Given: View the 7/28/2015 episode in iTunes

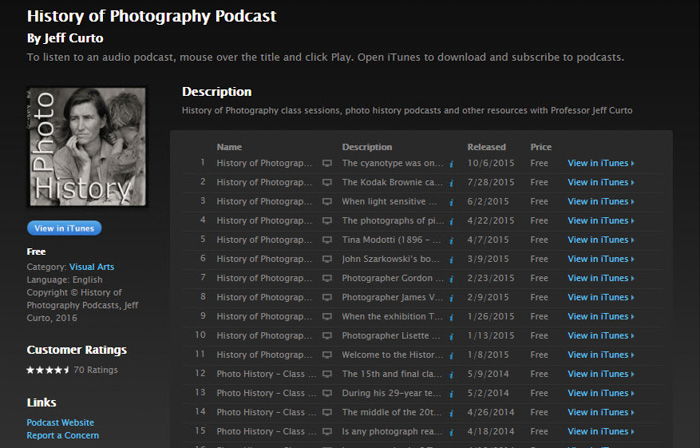Looking at the screenshot, I should point(601,183).
